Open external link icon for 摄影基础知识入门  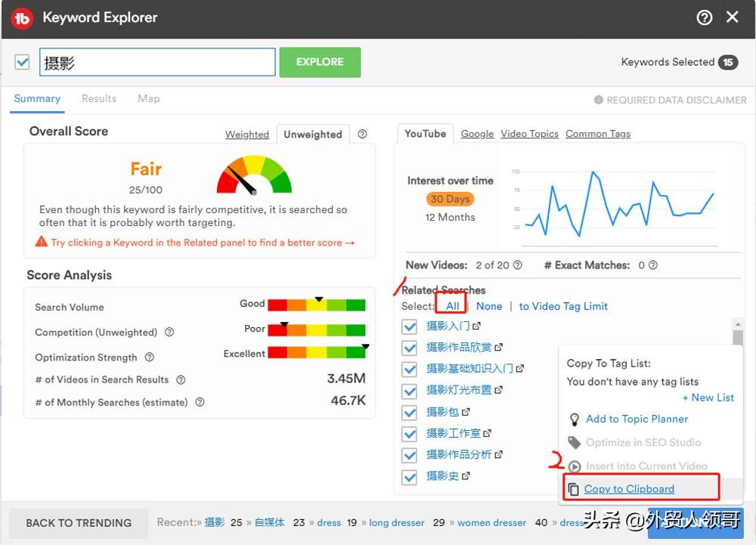pos(520,369)
